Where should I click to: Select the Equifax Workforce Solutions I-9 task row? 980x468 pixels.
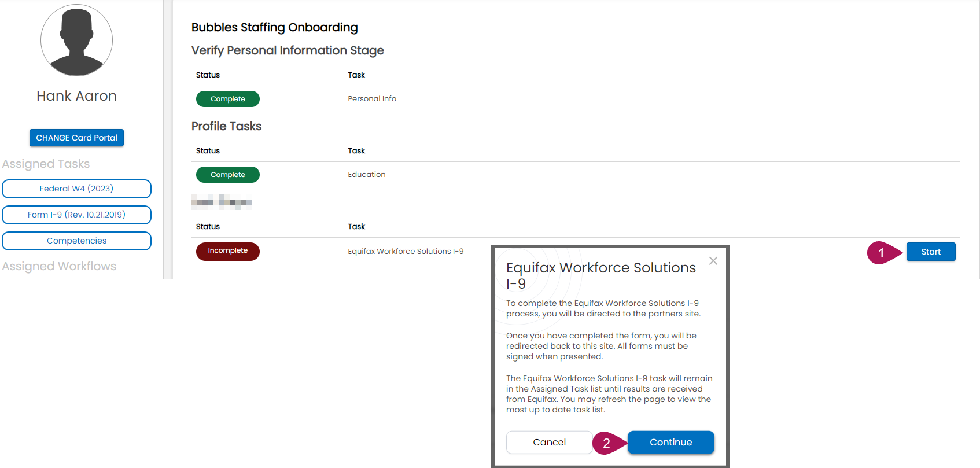pyautogui.click(x=406, y=251)
